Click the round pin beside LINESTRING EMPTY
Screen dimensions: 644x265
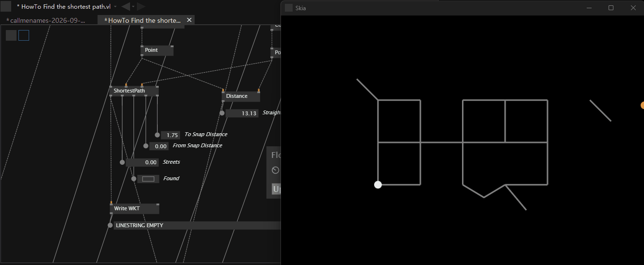point(110,225)
